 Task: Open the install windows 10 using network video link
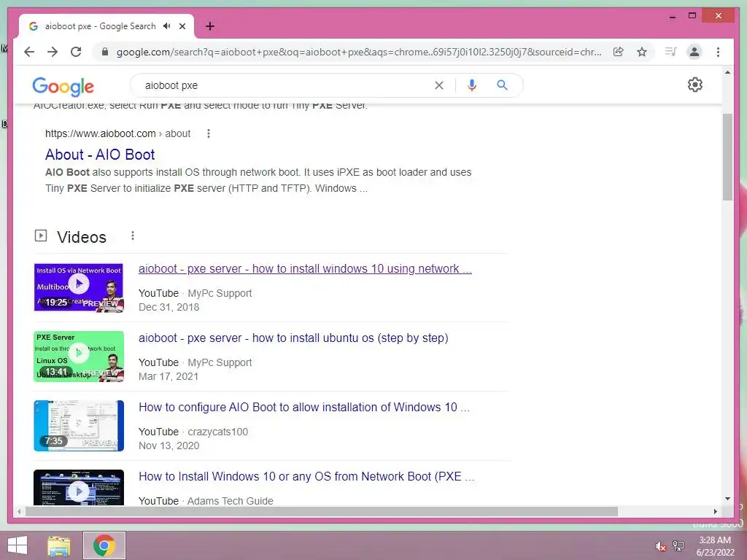coord(305,268)
